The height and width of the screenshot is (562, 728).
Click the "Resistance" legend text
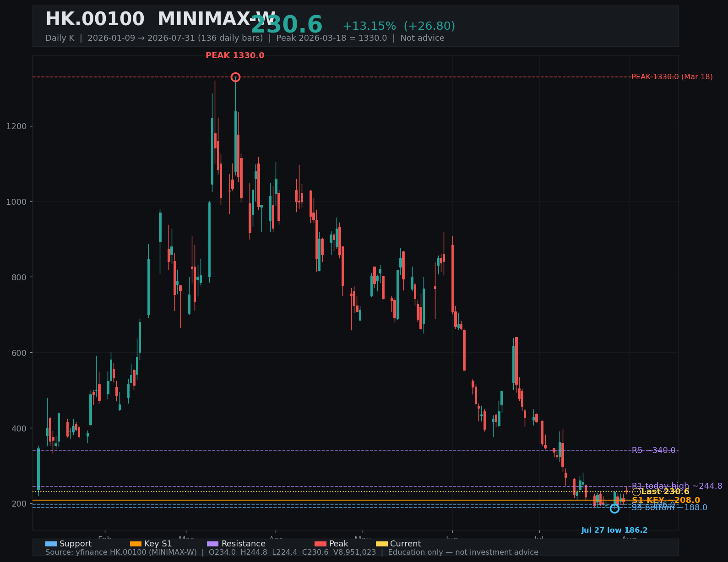click(x=244, y=544)
